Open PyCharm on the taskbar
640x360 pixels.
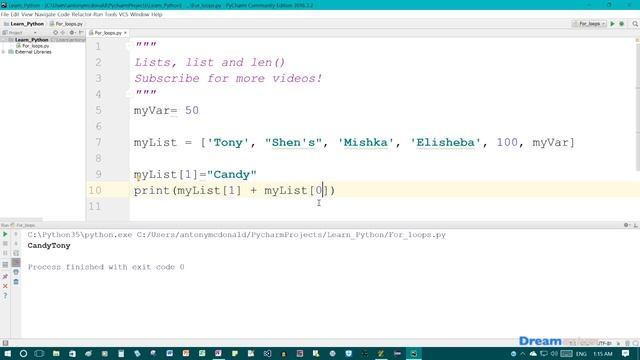413,353
